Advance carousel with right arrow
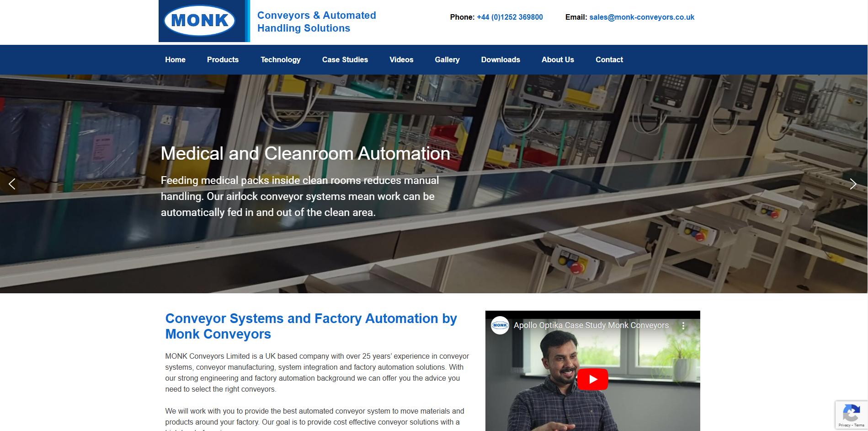The width and height of the screenshot is (868, 431). 852,184
